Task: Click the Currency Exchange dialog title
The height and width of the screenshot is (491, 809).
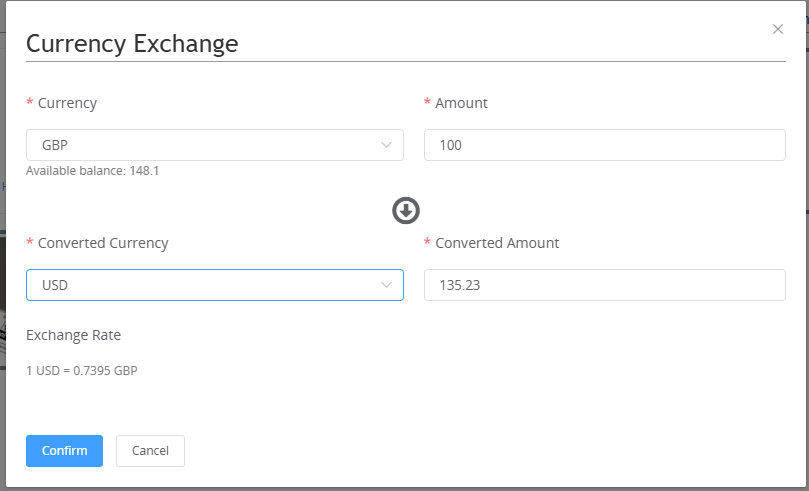Action: (x=131, y=43)
